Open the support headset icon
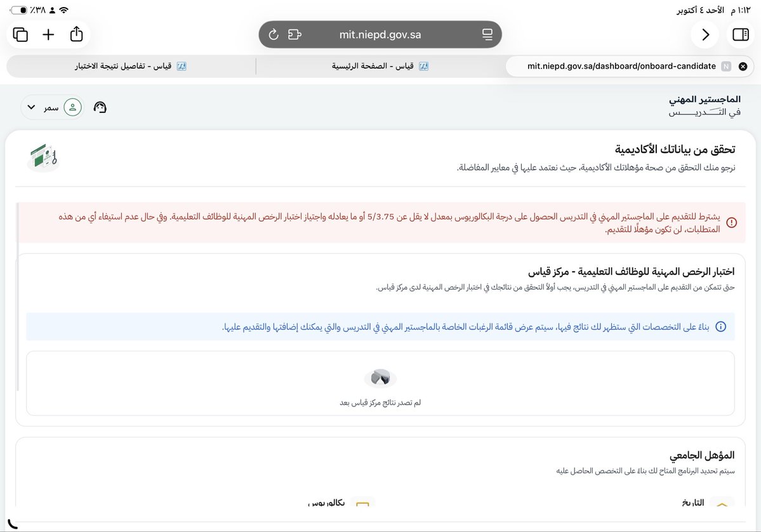Image resolution: width=761 pixels, height=532 pixels. pos(100,107)
